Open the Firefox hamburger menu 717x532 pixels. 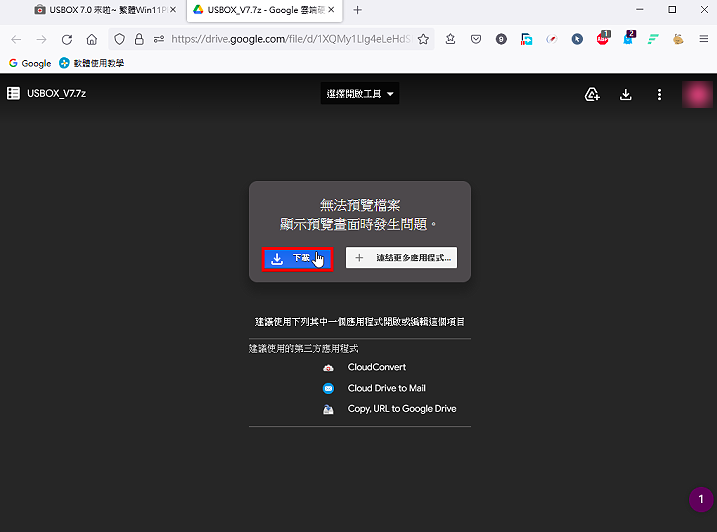click(x=704, y=39)
